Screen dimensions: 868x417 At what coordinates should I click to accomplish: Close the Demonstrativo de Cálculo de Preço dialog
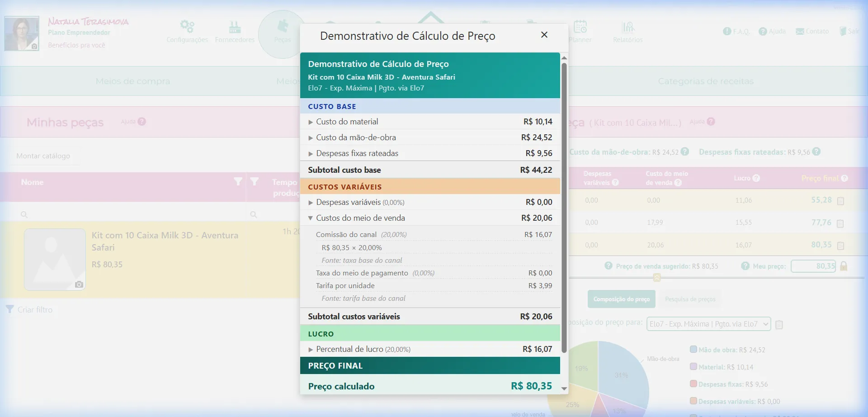[x=544, y=35]
